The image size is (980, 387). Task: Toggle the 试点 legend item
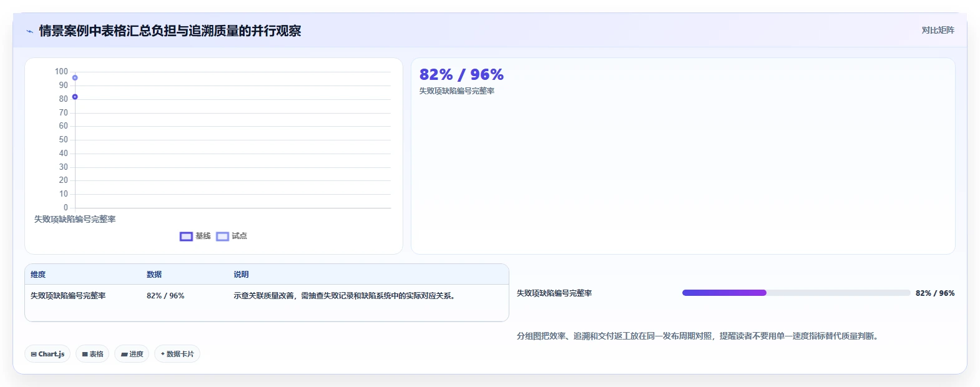tap(232, 236)
